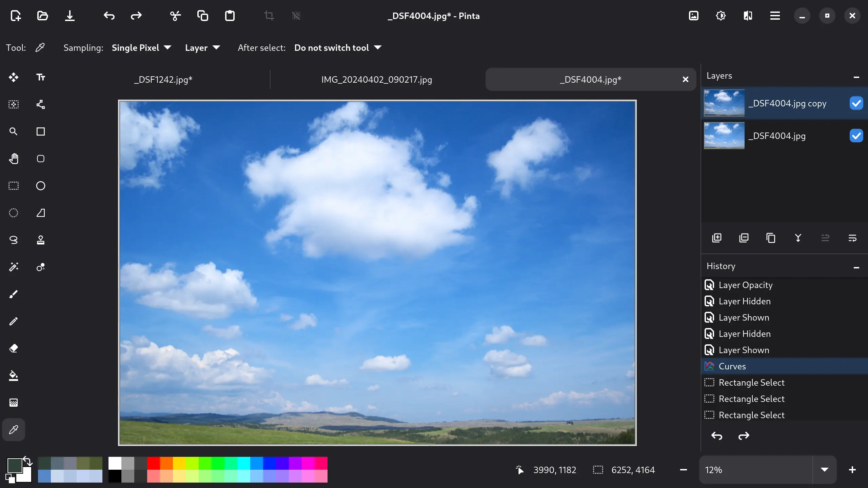Switch to the _DSF1242.jpg tab
Image resolution: width=868 pixels, height=488 pixels.
163,80
